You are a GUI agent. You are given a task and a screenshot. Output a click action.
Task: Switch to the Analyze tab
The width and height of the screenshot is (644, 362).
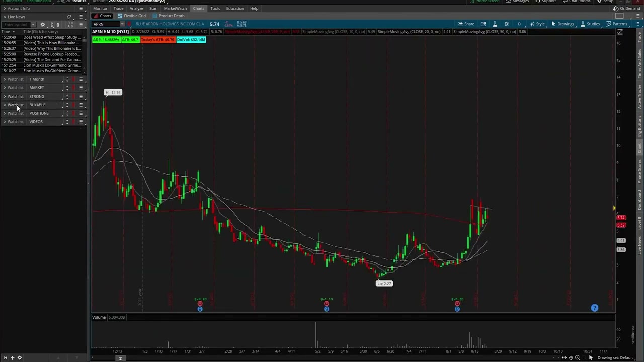[136, 9]
